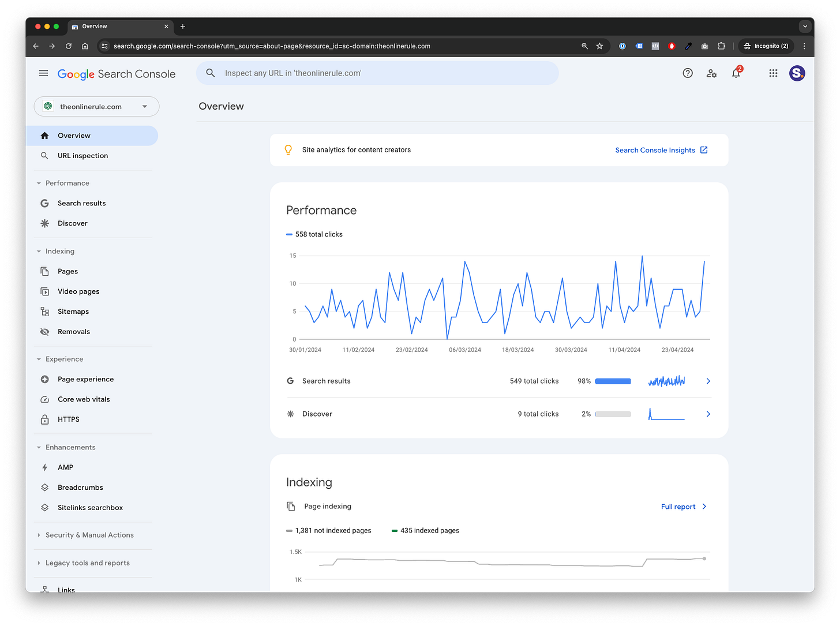This screenshot has height=626, width=840.
Task: Click the Search results sparkline thumbnail
Action: coord(666,381)
